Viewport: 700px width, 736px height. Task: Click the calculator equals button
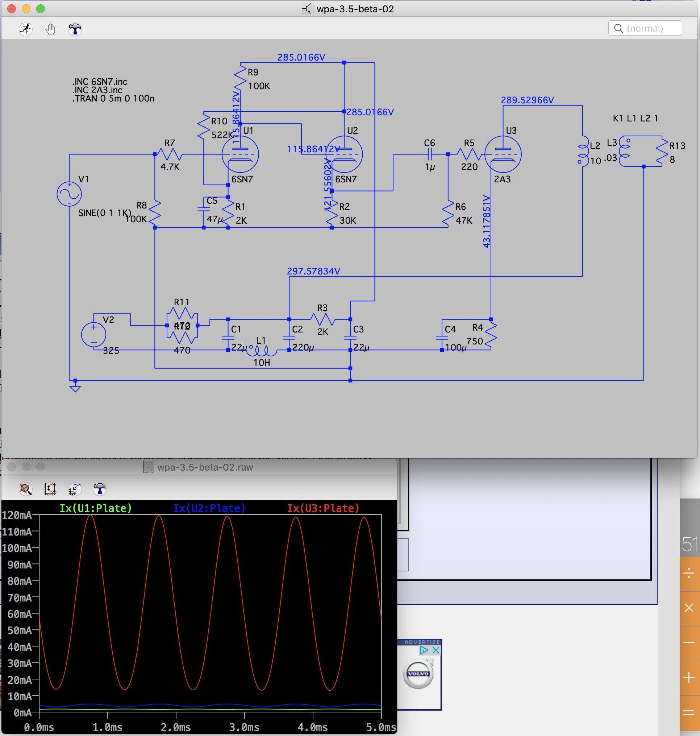(689, 713)
